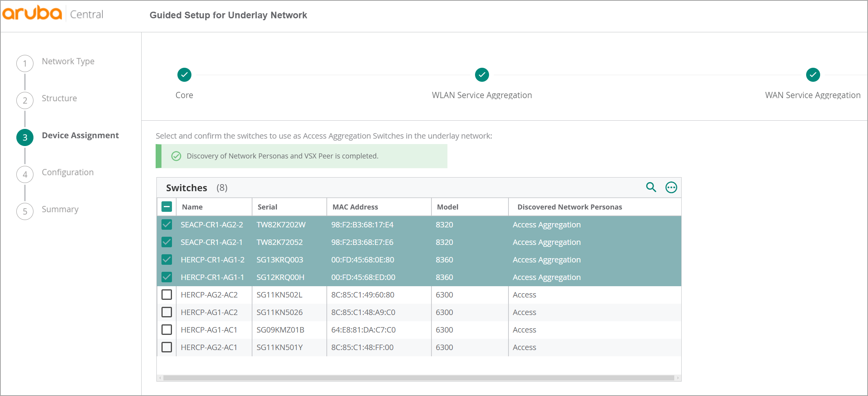Check the HERCP-AG1-AC1 row checkbox
This screenshot has width=868, height=396.
coord(167,329)
